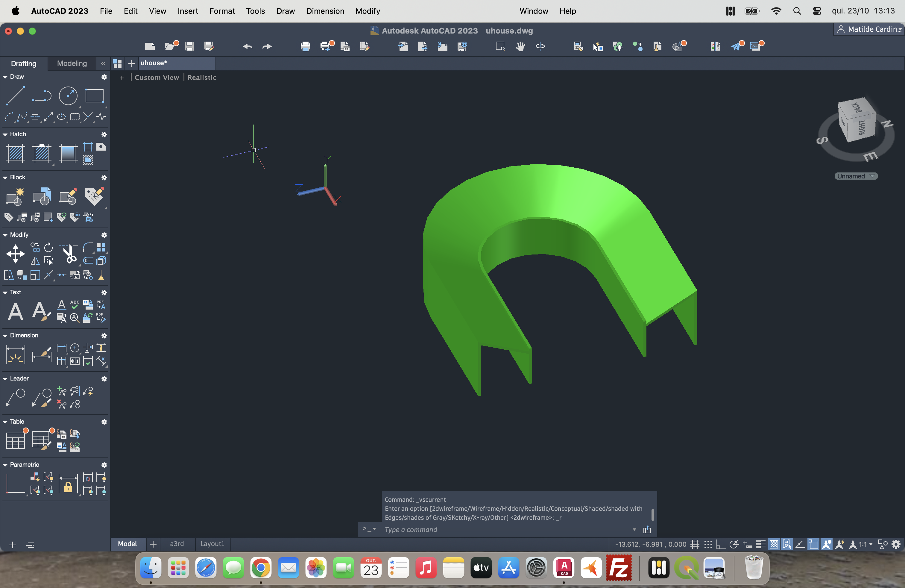The height and width of the screenshot is (588, 905).
Task: Open the Dimension menu
Action: [x=325, y=11]
